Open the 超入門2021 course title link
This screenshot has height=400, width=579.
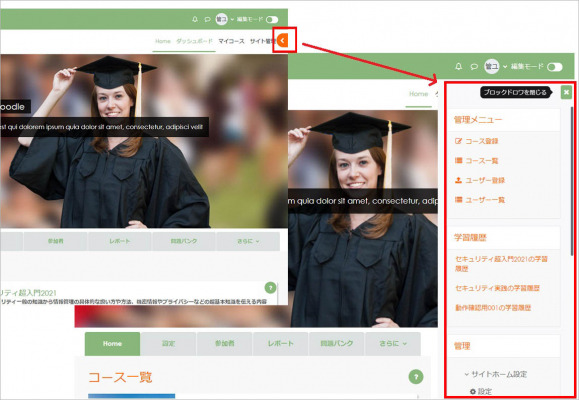point(28,293)
